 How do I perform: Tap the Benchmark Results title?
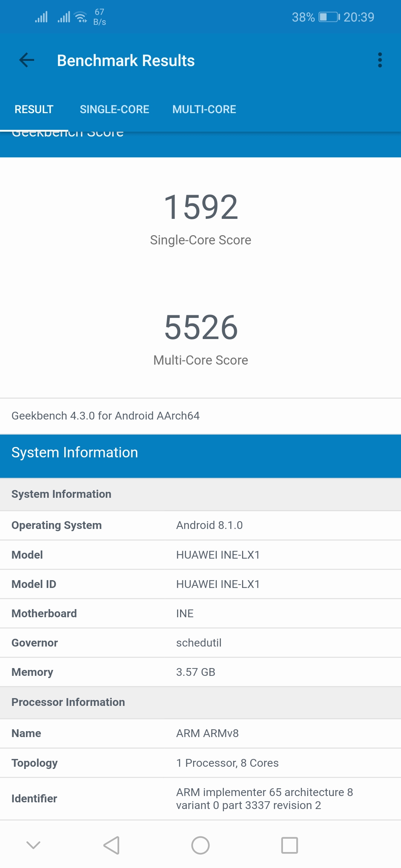click(x=126, y=60)
